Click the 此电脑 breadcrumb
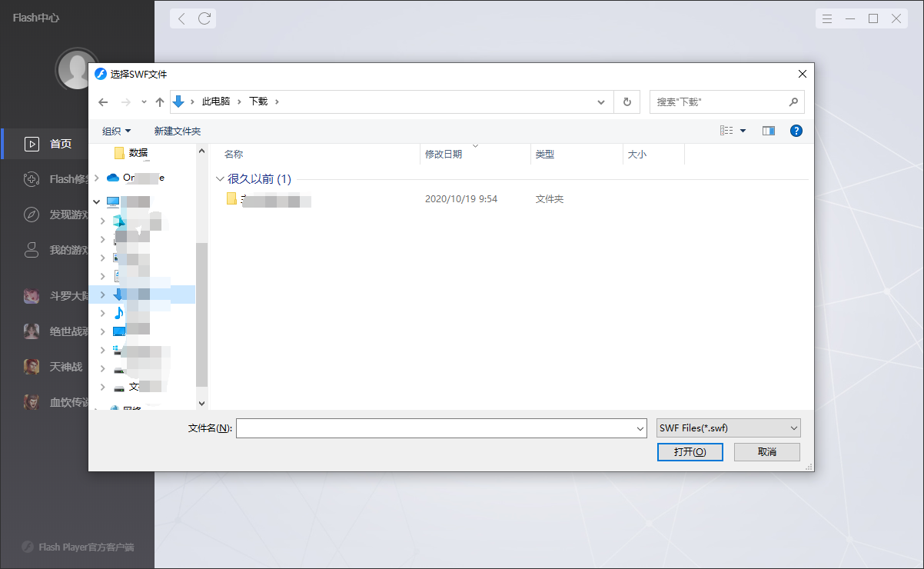Viewport: 924px width, 569px height. pos(216,101)
